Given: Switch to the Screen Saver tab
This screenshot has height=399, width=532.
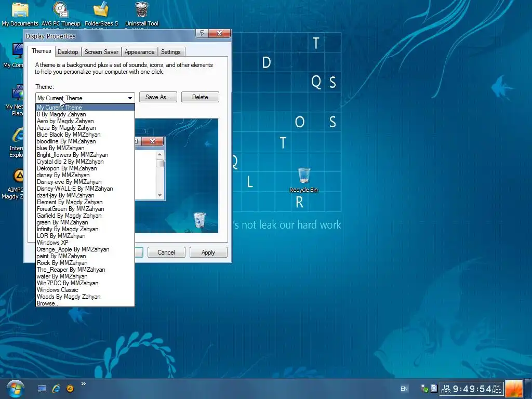Looking at the screenshot, I should pos(101,52).
